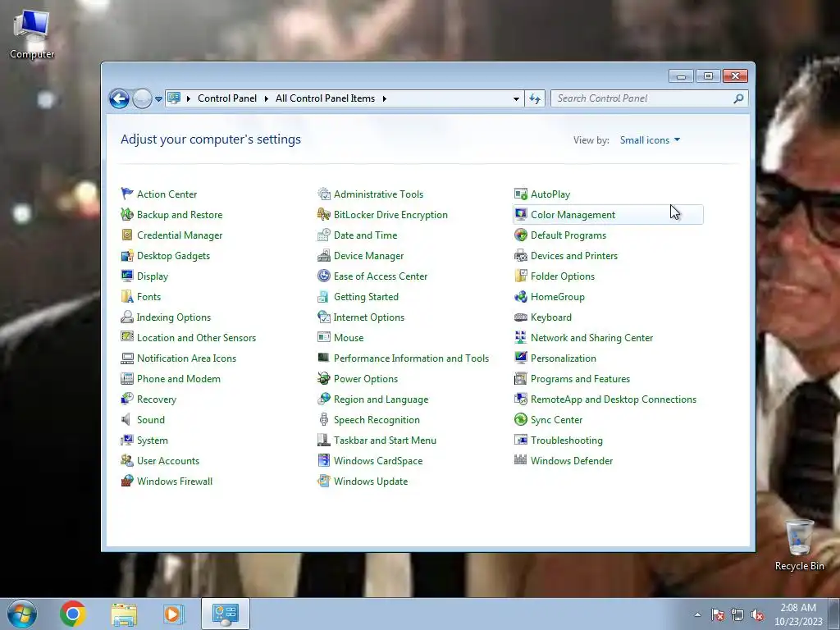Click the muted volume tray icon
Image resolution: width=840 pixels, height=630 pixels.
point(757,615)
